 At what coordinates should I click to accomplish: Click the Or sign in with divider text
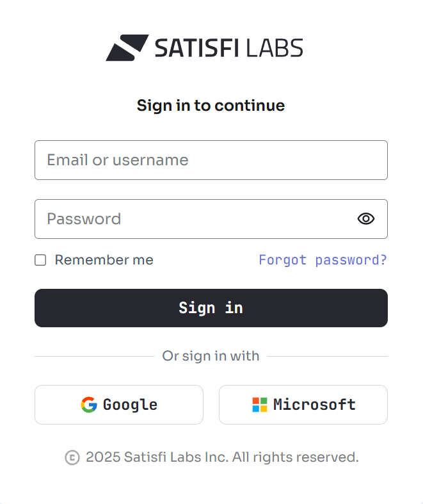click(211, 356)
